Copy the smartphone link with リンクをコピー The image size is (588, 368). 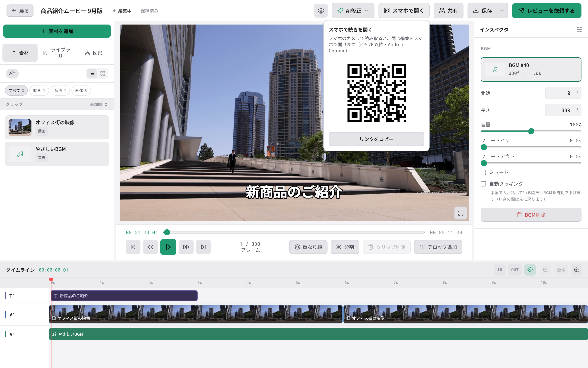(376, 139)
